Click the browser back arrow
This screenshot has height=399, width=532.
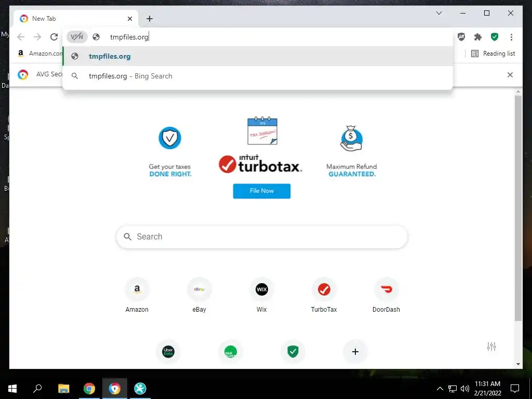[21, 37]
